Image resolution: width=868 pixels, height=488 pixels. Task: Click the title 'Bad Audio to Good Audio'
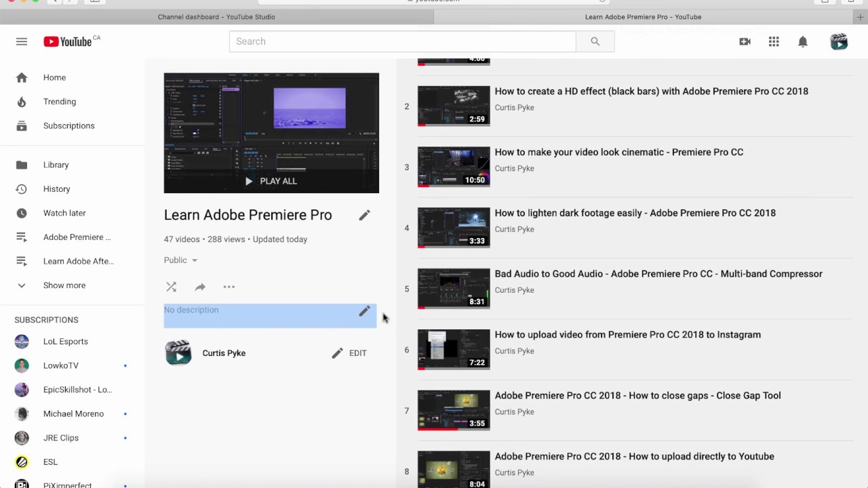coord(658,274)
